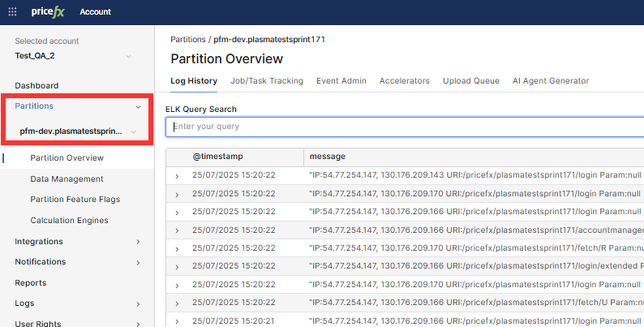This screenshot has height=327, width=644.
Task: Sort by the @timestamp column header
Action: pos(217,157)
